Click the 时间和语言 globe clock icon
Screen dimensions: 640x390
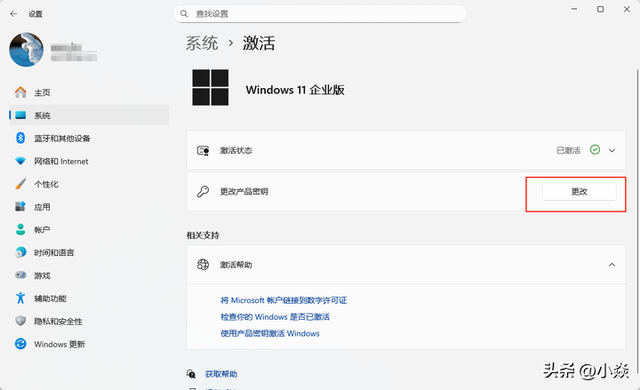tap(20, 253)
